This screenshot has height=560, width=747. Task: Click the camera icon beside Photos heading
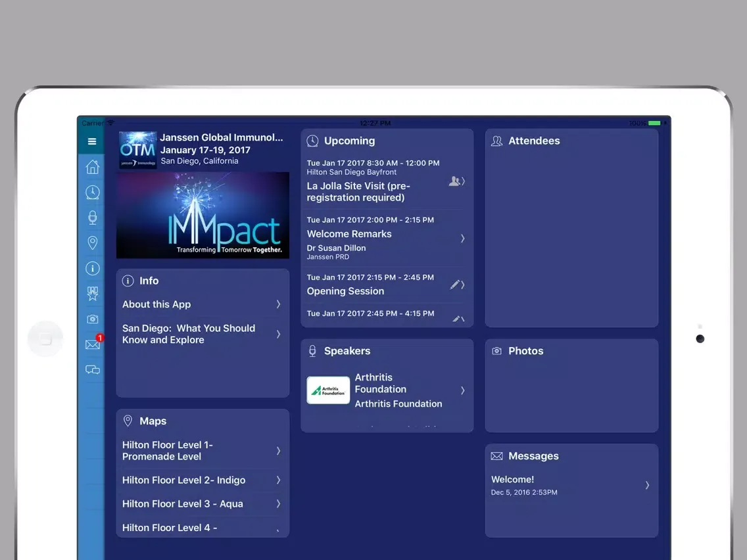point(497,351)
